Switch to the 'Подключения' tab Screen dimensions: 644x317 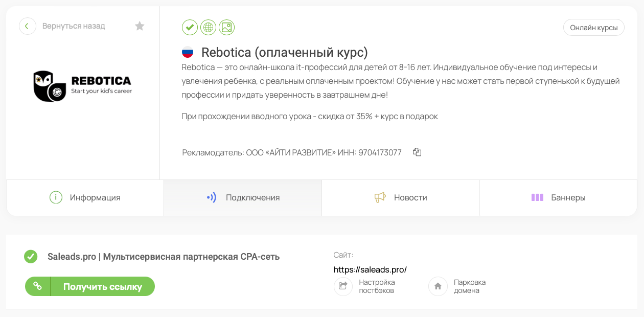[243, 197]
